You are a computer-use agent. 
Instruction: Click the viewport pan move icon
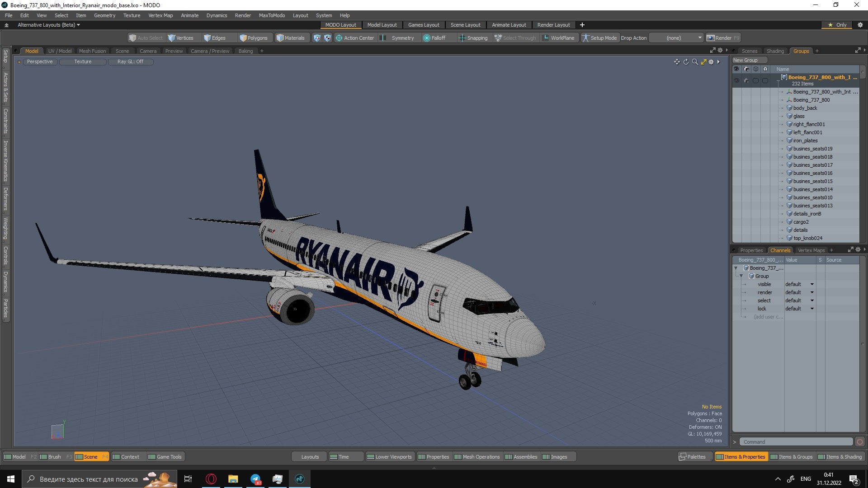click(x=677, y=62)
